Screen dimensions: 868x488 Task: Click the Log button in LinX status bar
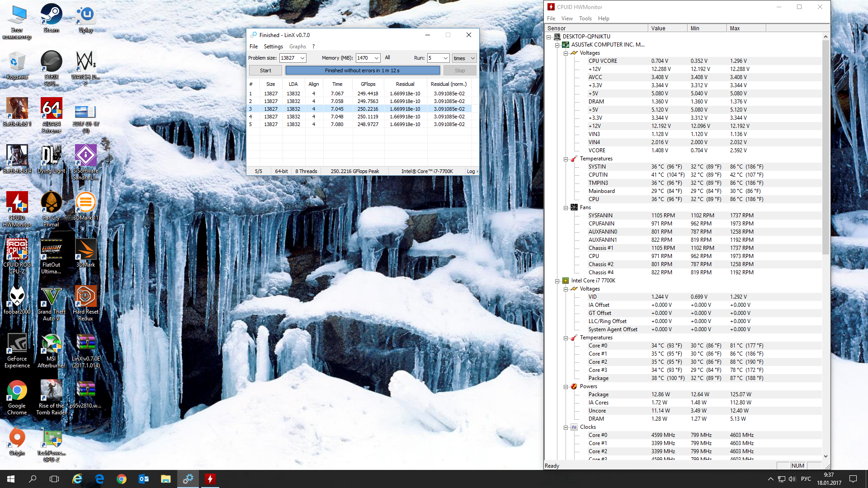(472, 171)
